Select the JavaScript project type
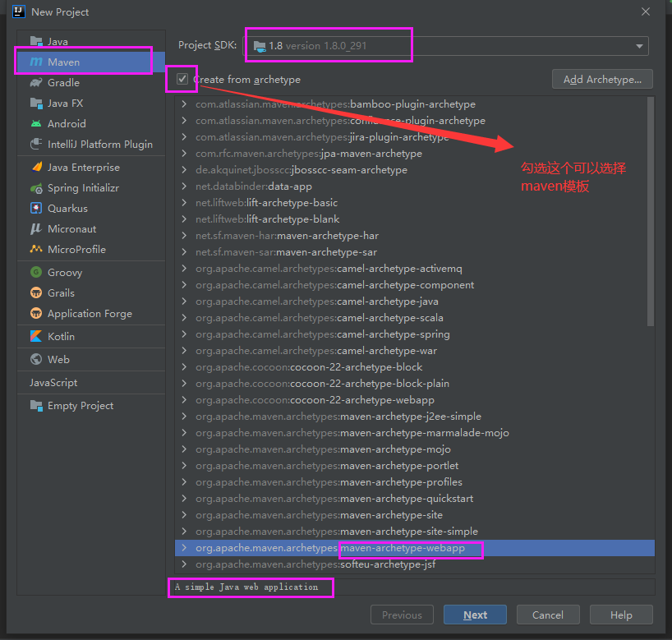The height and width of the screenshot is (640, 672). coord(53,382)
